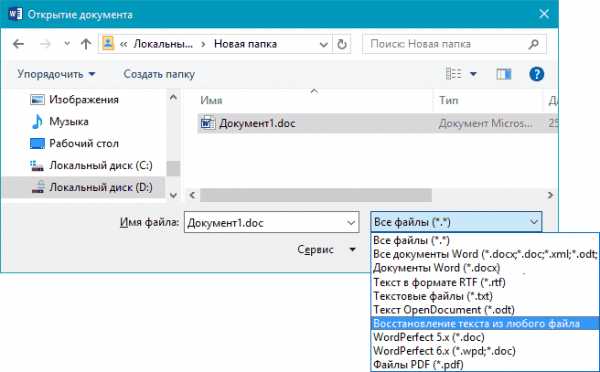
Task: Open the Сервис dropdown arrow
Action: pyautogui.click(x=352, y=250)
